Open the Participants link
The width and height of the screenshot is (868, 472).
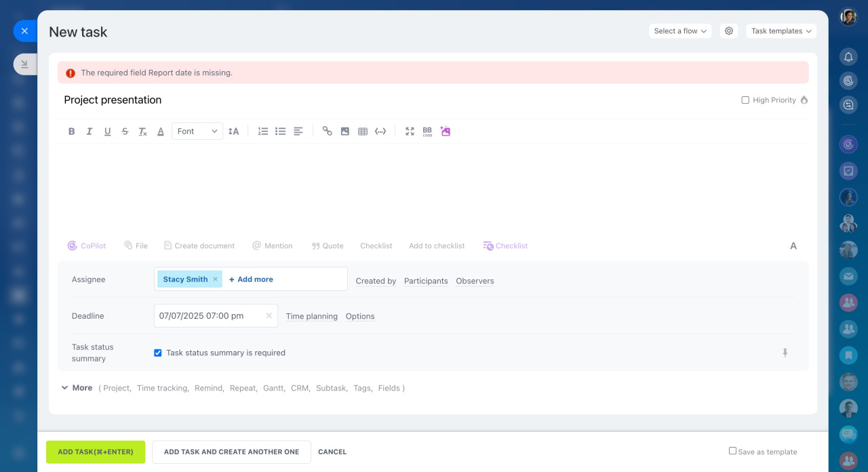pyautogui.click(x=426, y=281)
